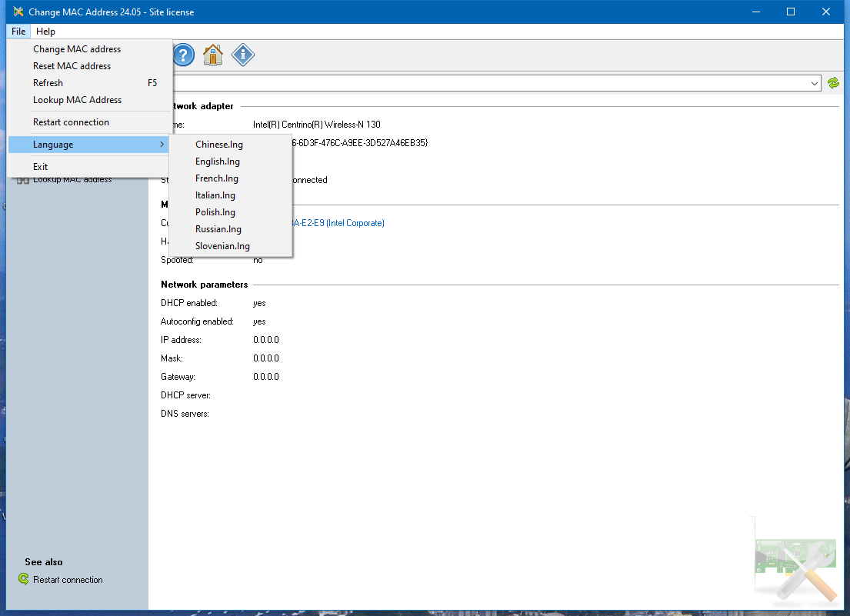Click the Spoofed no value

(258, 260)
